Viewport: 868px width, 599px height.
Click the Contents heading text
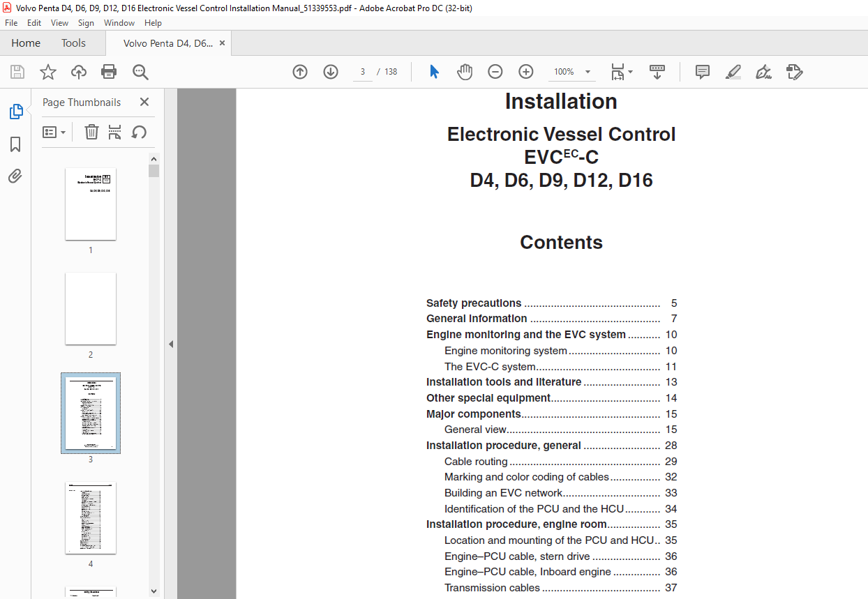(561, 242)
